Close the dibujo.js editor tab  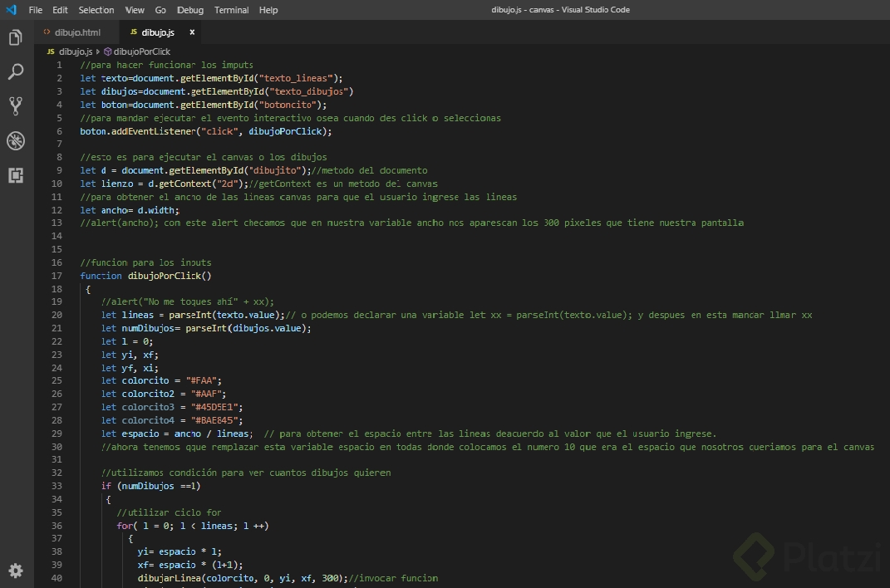click(x=192, y=32)
